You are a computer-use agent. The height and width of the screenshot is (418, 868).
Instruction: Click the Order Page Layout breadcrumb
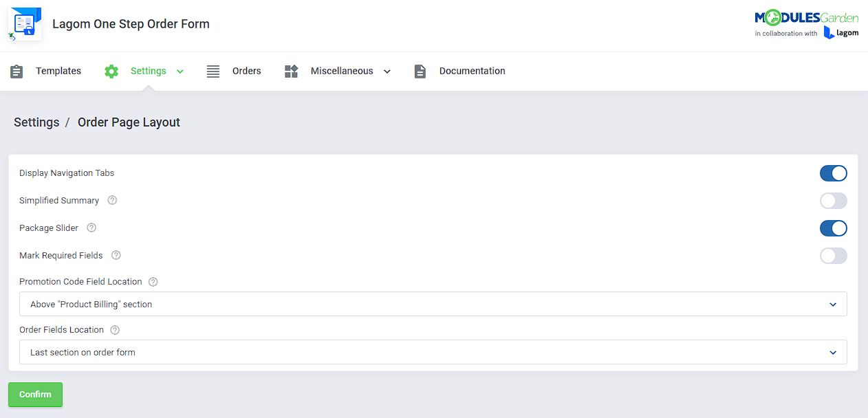coord(129,122)
